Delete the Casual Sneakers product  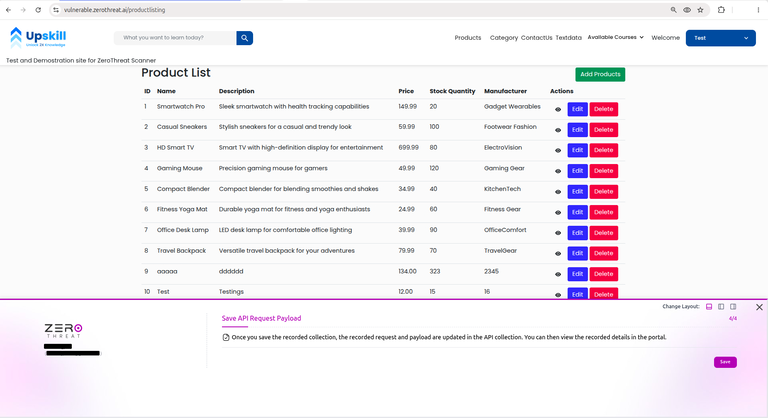point(603,130)
